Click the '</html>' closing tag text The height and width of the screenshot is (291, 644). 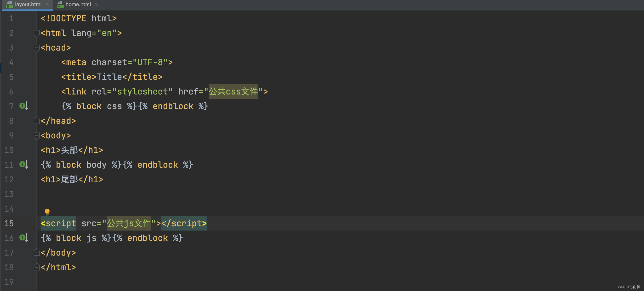tap(58, 267)
